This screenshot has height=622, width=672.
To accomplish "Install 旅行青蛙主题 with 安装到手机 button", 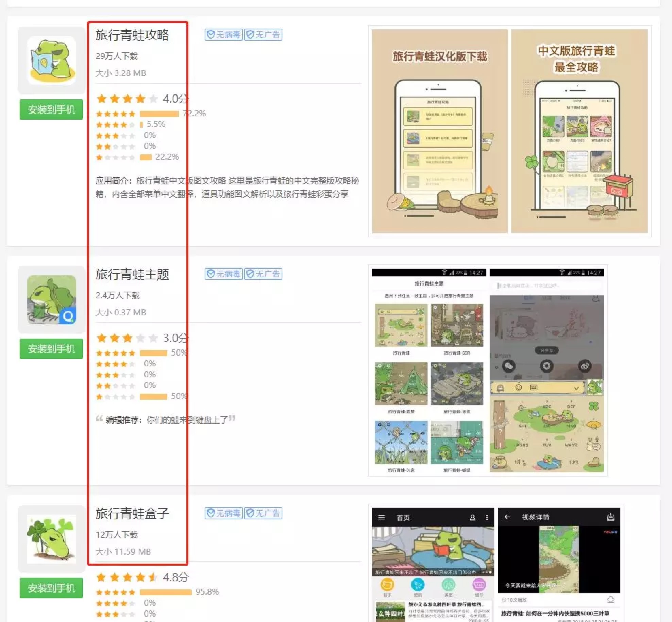I will (x=51, y=349).
